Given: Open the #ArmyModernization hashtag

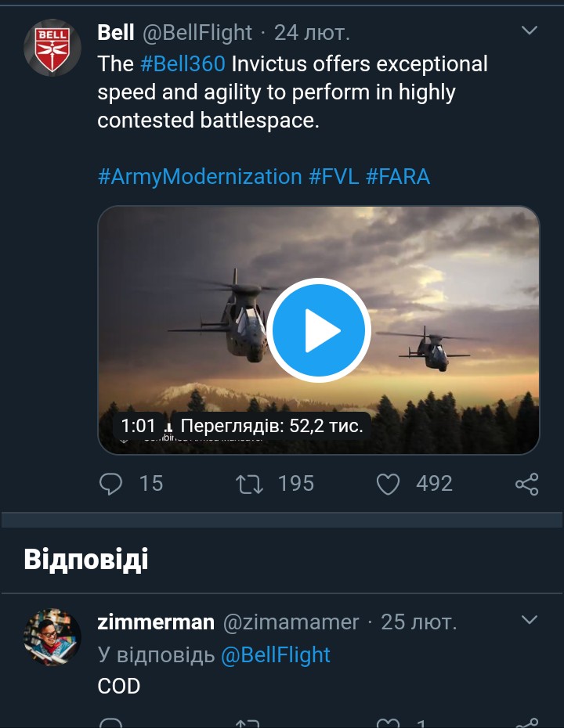Looking at the screenshot, I should pyautogui.click(x=200, y=176).
